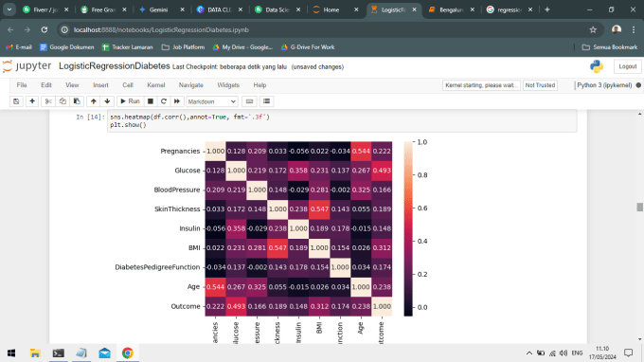644x362 pixels.
Task: Open G-Drive For Work bookmark
Action: click(x=308, y=47)
